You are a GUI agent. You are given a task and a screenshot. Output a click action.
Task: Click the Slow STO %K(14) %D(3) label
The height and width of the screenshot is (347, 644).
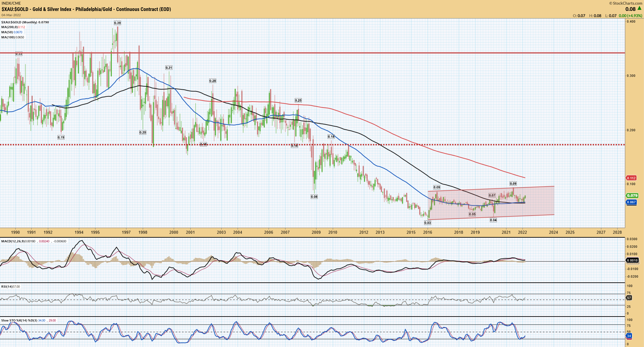tap(19, 320)
